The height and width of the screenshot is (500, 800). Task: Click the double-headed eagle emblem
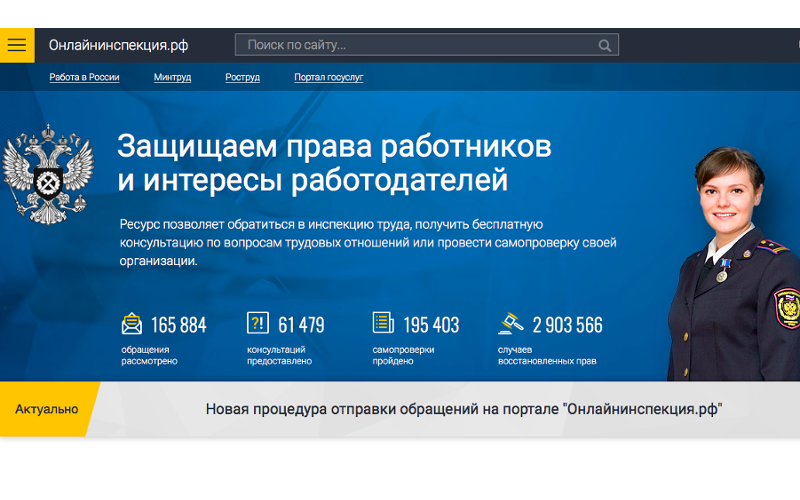pyautogui.click(x=48, y=174)
